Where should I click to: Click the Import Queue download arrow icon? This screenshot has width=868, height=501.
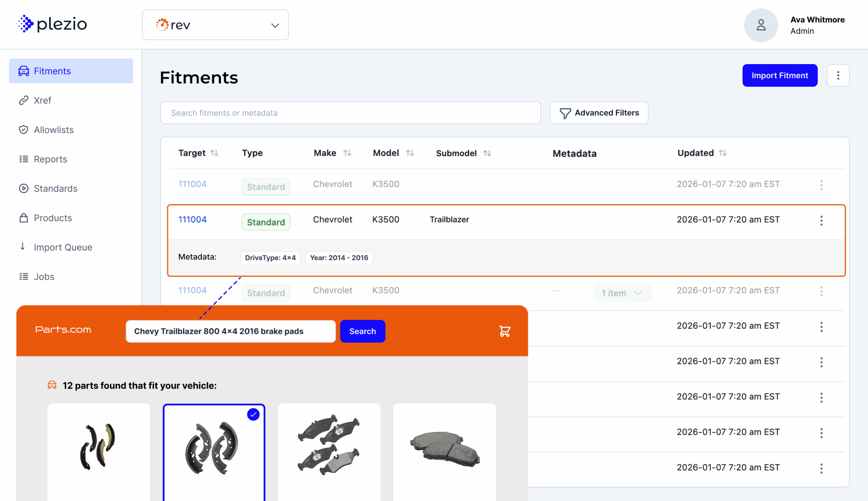pyautogui.click(x=23, y=247)
